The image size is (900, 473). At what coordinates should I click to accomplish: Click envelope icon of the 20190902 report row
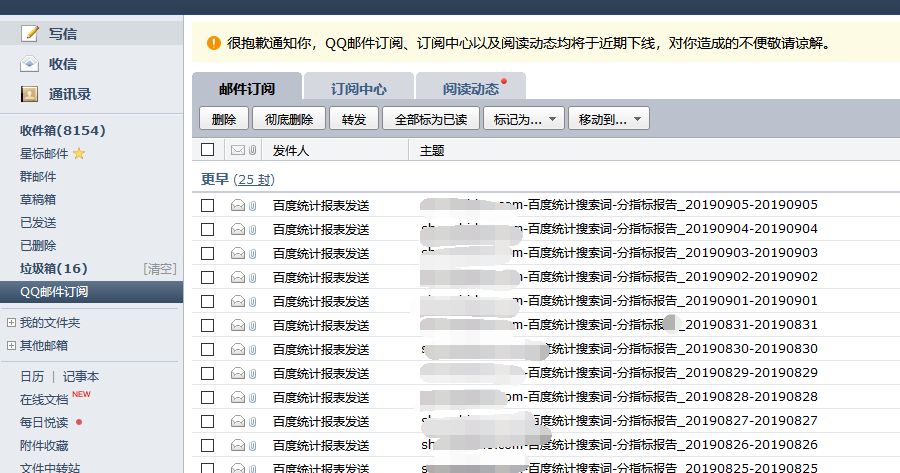[238, 278]
